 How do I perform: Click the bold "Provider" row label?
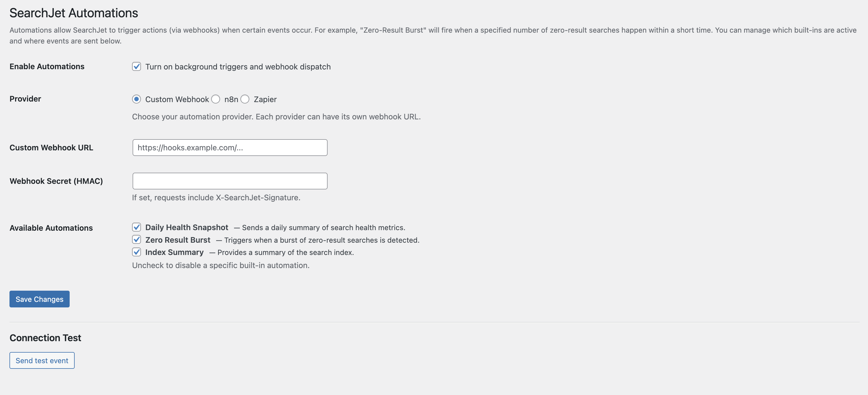(25, 99)
